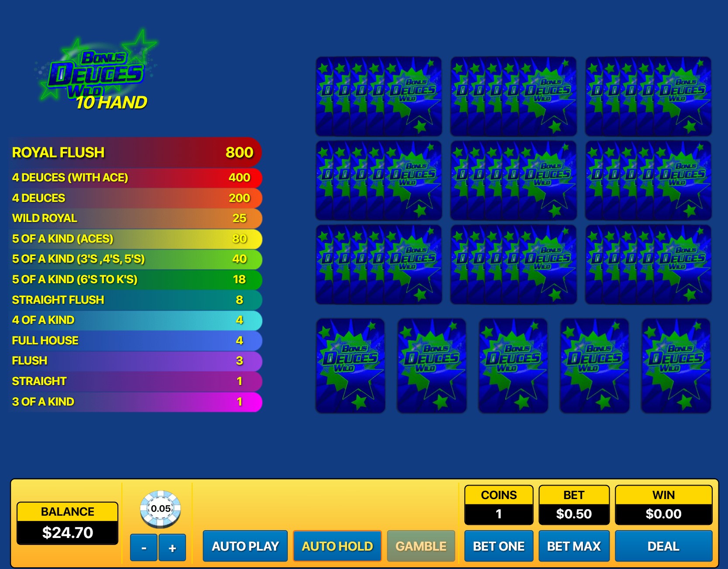Click Bet One button
The image size is (728, 569).
coord(498,546)
